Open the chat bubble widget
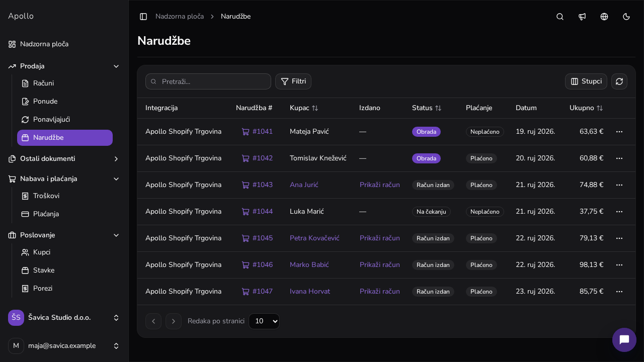This screenshot has width=644, height=362. click(624, 340)
